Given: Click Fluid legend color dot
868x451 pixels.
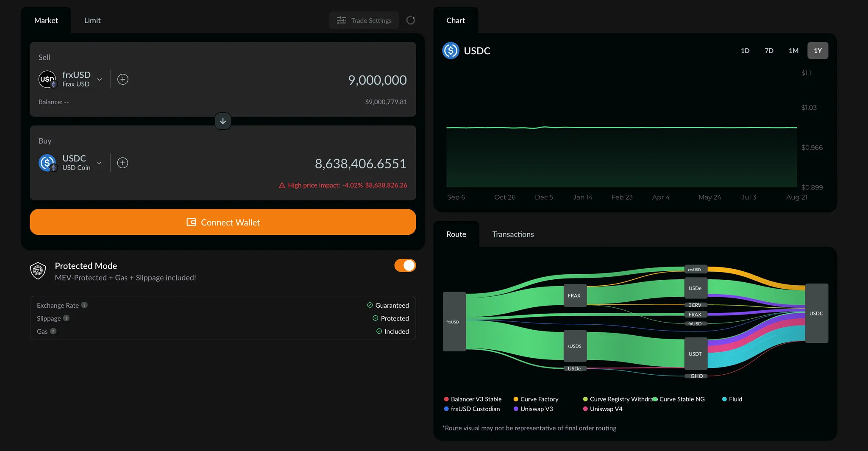Looking at the screenshot, I should click(724, 399).
